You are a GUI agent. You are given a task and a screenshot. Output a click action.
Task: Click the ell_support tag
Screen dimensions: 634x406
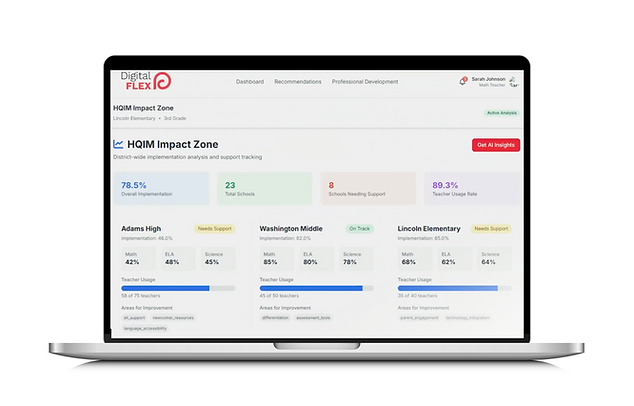point(134,318)
